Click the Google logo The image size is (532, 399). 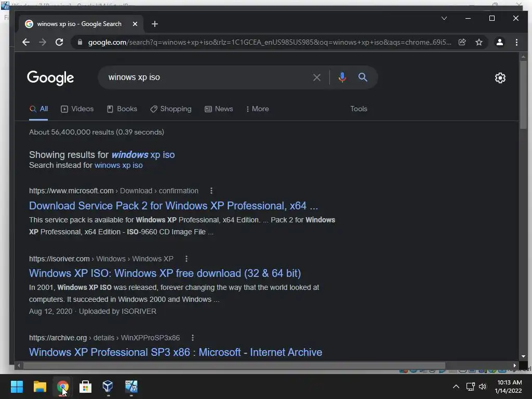tap(50, 78)
